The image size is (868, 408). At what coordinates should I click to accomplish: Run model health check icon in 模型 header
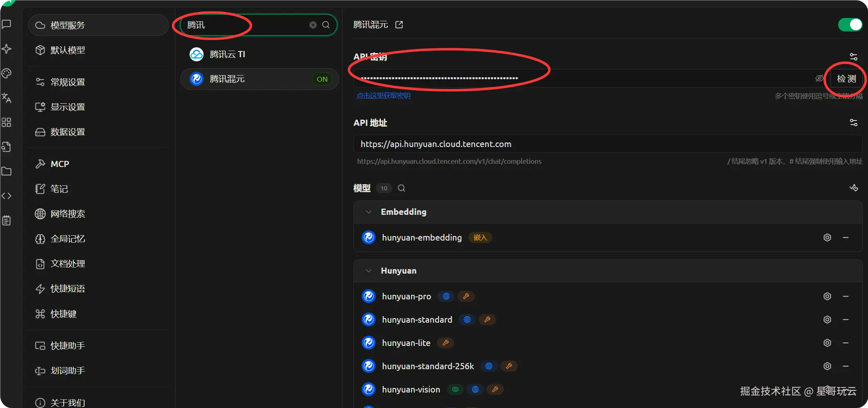point(854,188)
